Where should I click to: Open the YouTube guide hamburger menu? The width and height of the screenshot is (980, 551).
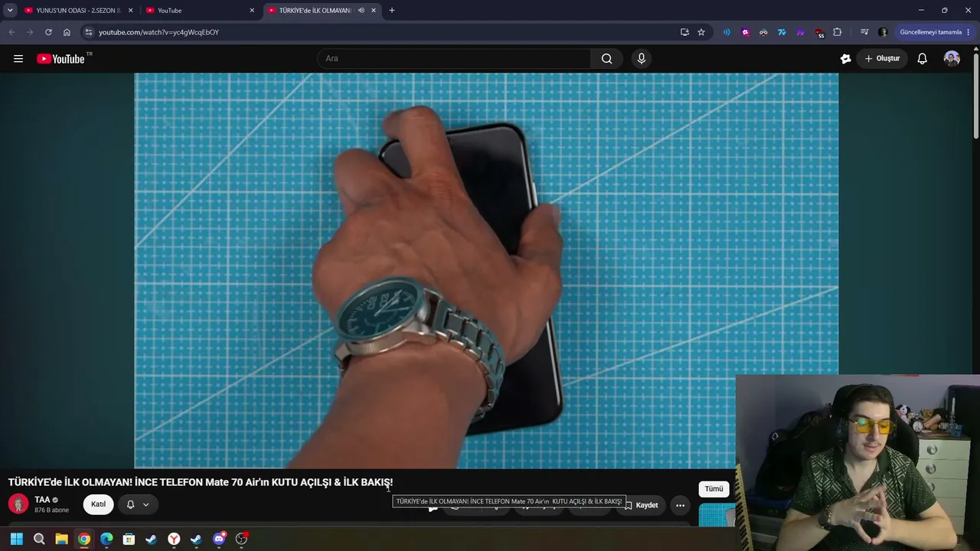[x=18, y=59]
